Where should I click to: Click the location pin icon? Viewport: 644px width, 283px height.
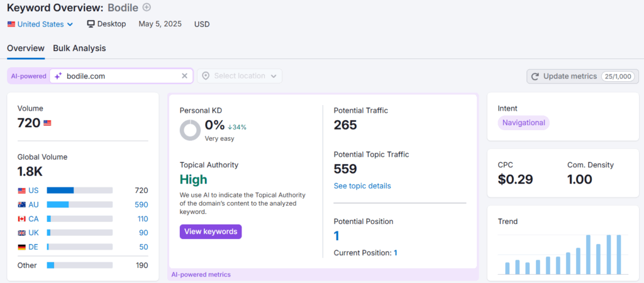tap(206, 76)
